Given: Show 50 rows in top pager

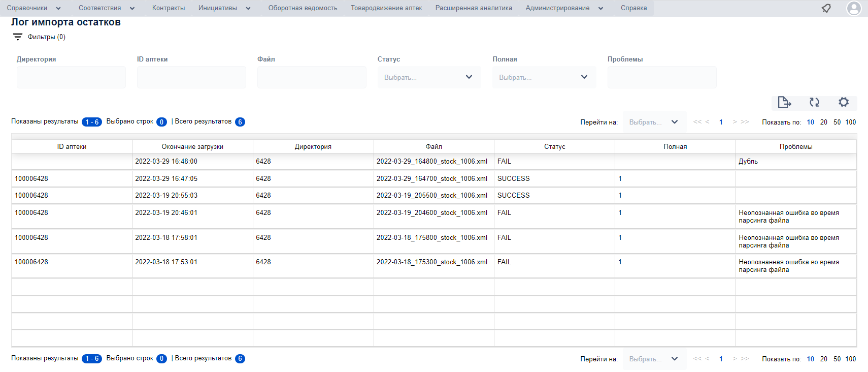Looking at the screenshot, I should [837, 122].
